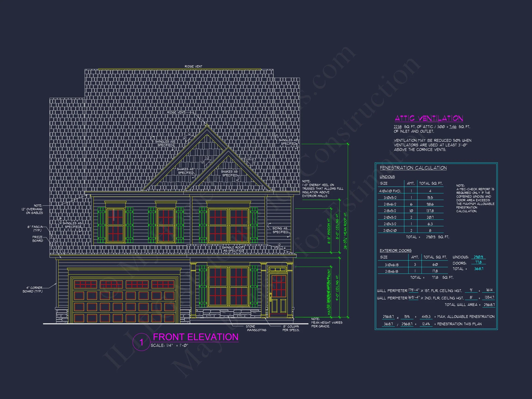Click the MAX. ALLOWABLE FENESTRATION text
The width and height of the screenshot is (532, 399).
tap(466, 317)
